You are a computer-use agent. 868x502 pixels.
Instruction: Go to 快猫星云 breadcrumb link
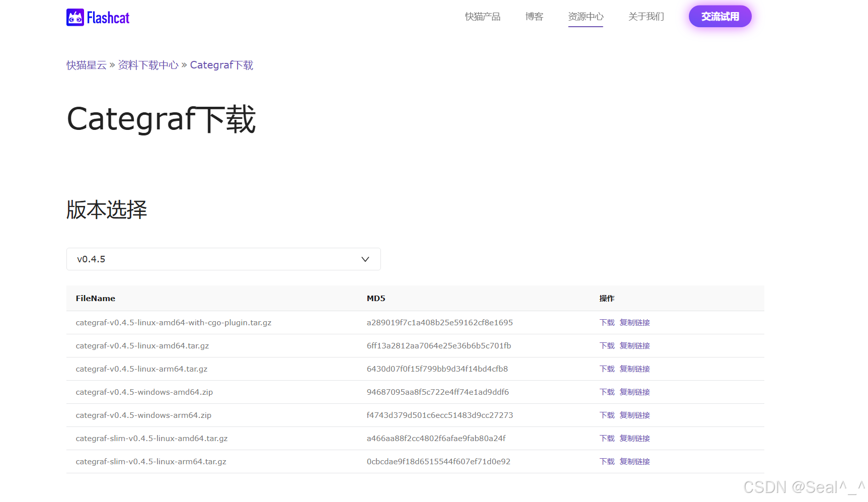tap(87, 65)
